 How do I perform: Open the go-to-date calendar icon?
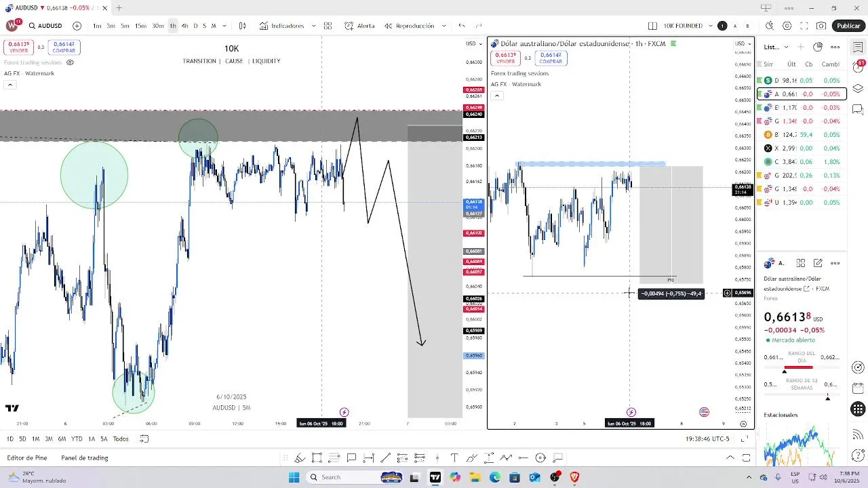144,439
